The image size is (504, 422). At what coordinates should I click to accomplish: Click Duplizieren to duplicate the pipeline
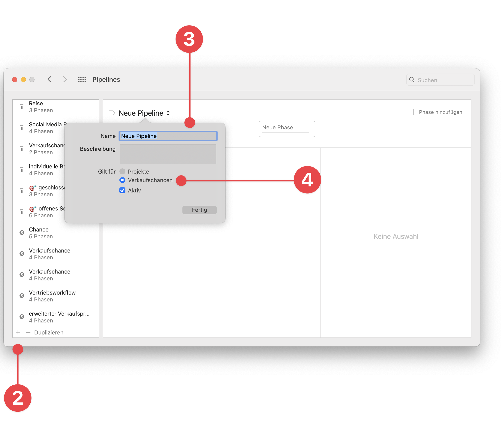(x=49, y=332)
